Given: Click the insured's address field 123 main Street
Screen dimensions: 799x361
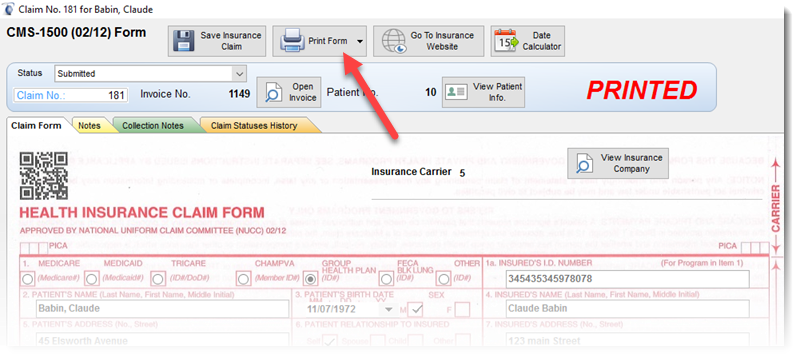Looking at the screenshot, I should 628,340.
